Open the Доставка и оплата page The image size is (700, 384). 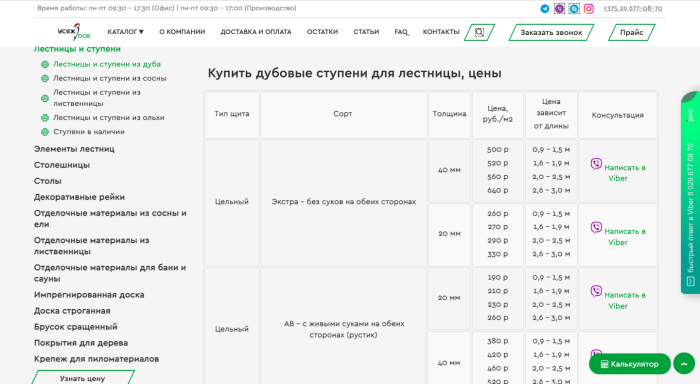tap(256, 32)
